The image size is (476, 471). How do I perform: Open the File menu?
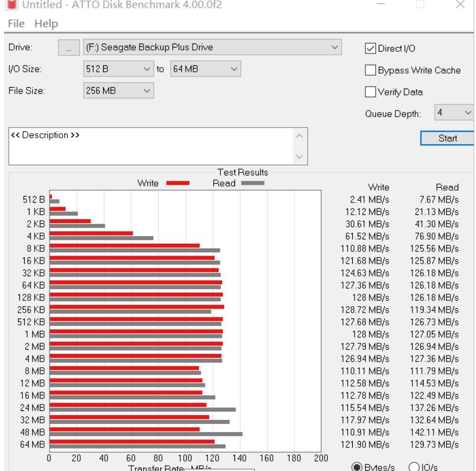pos(16,24)
